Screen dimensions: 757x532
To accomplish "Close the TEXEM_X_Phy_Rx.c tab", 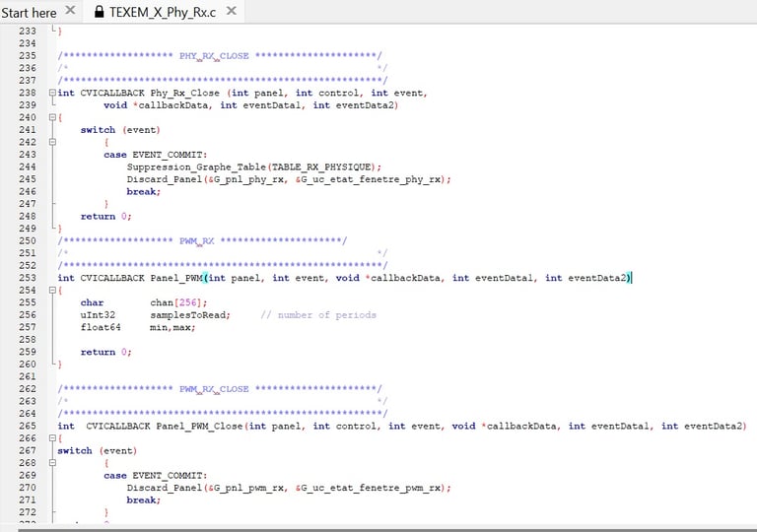I will point(232,10).
